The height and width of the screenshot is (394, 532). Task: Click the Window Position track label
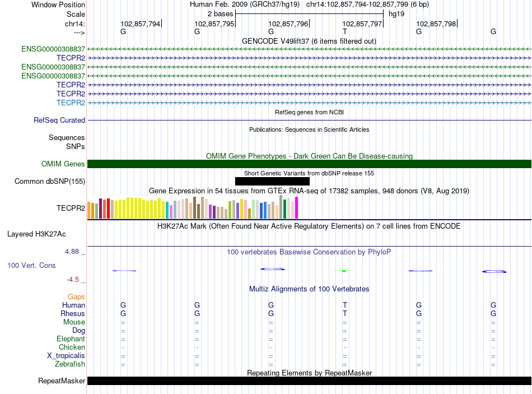point(58,4)
